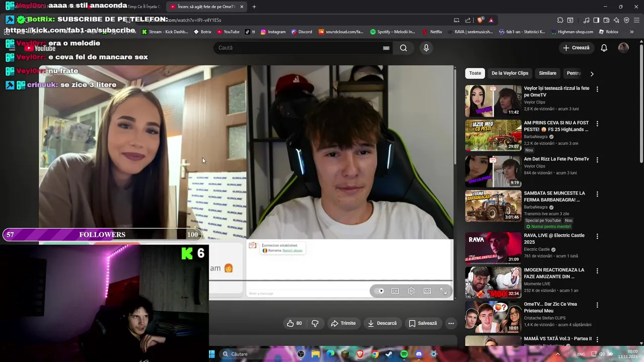The image size is (644, 362).
Task: Click the 'Salvează' button
Action: click(x=423, y=323)
